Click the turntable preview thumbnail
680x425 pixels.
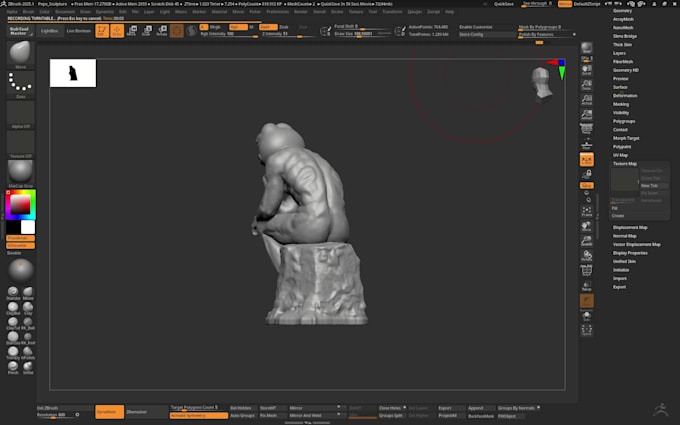73,73
